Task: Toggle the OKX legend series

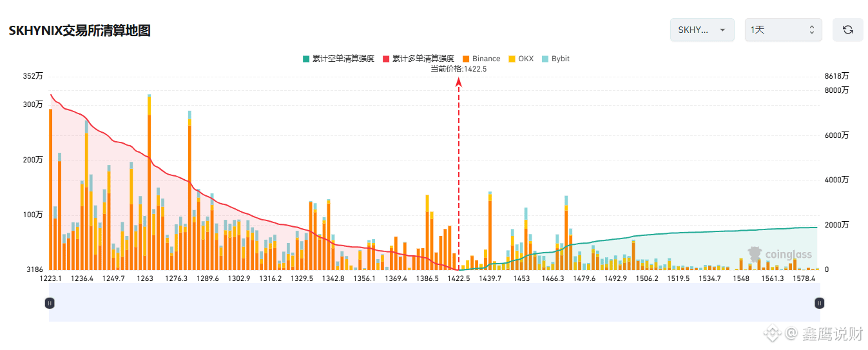Action: tap(521, 59)
